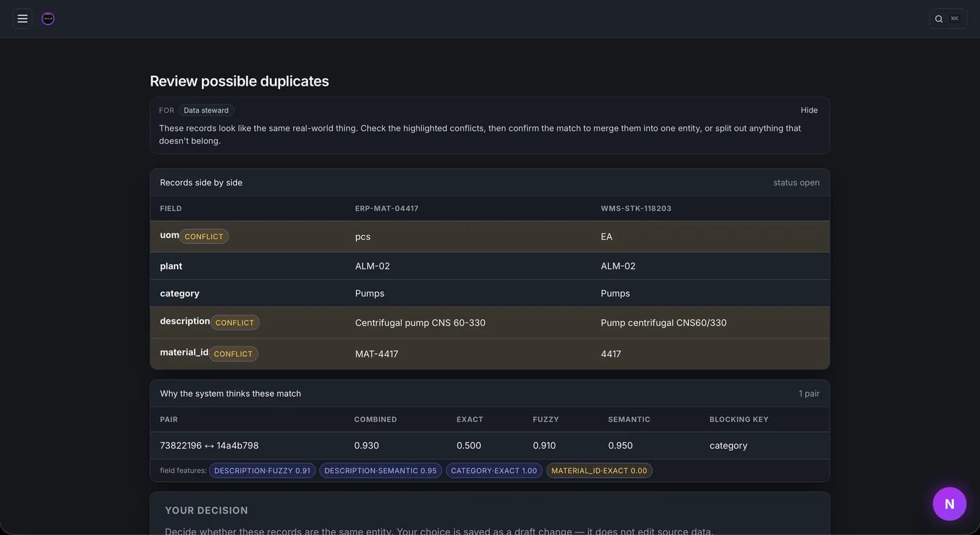
Task: Click the purple circular app logo
Action: 48,18
